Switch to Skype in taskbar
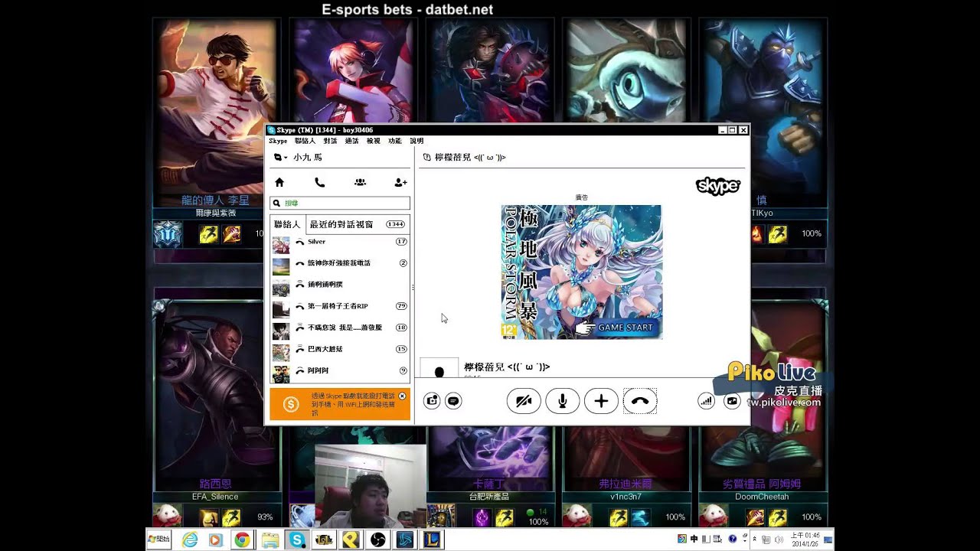The height and width of the screenshot is (551, 980). coord(296,540)
